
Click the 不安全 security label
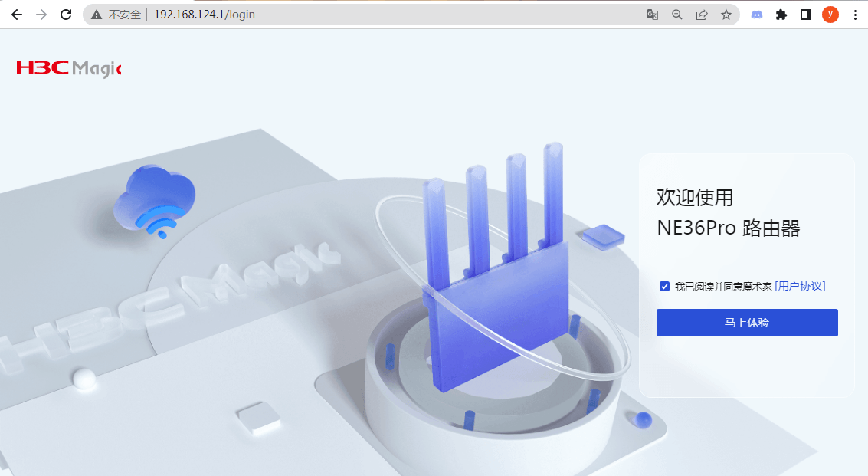point(125,15)
